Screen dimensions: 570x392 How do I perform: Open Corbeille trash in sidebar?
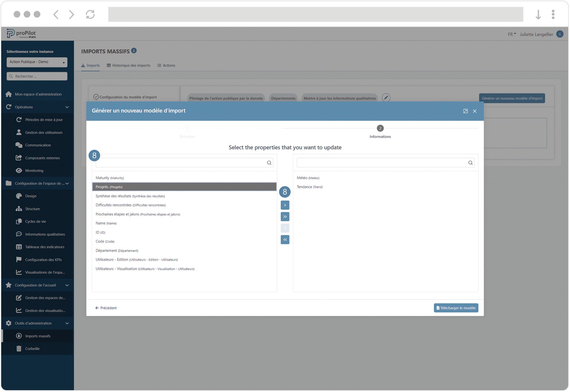[x=32, y=349]
